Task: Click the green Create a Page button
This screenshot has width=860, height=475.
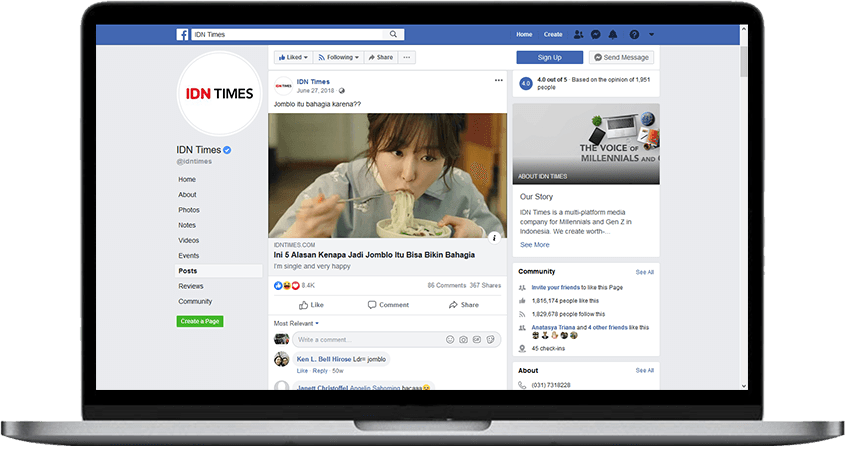Action: [200, 321]
